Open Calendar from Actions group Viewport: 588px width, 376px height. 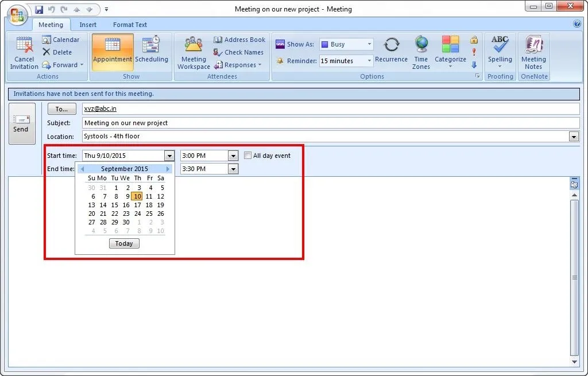(x=61, y=40)
